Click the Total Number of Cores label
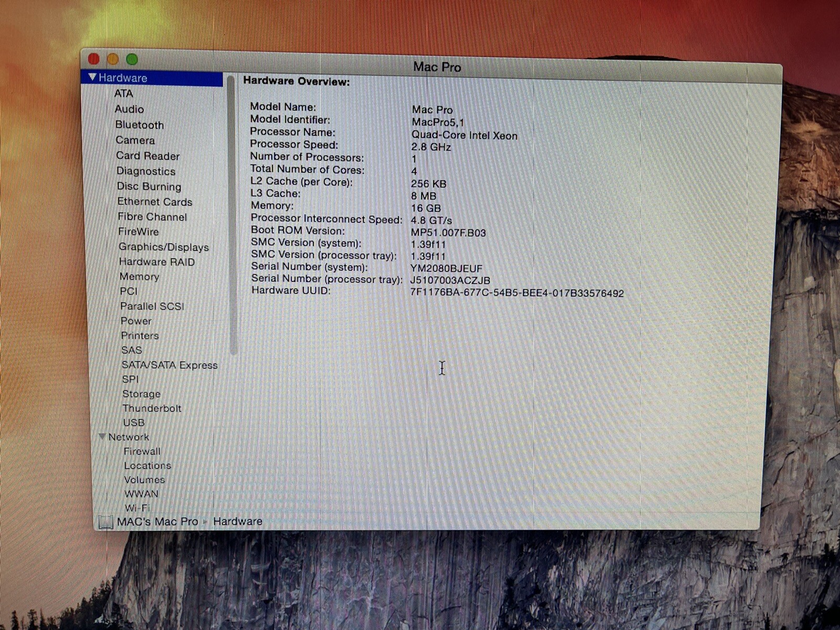The image size is (840, 630). pos(308,170)
